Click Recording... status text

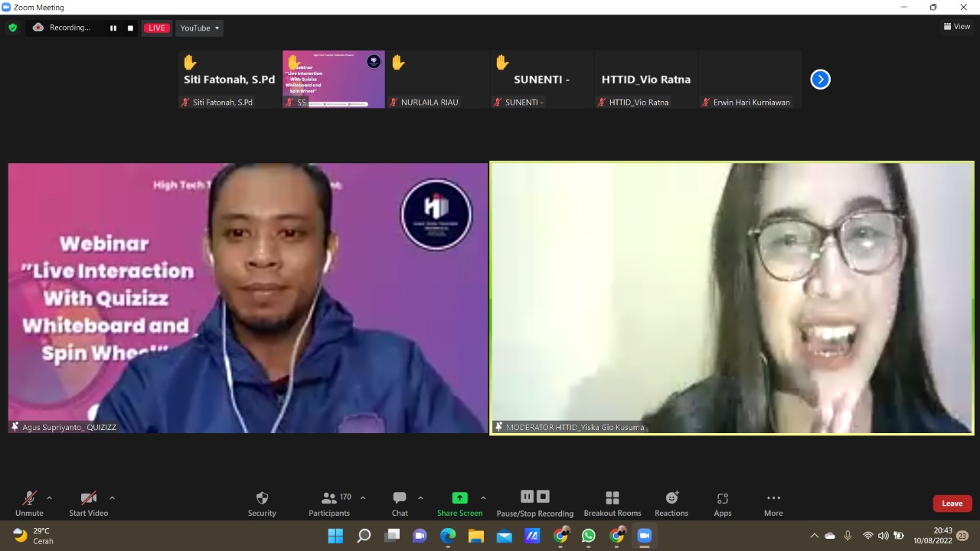(70, 28)
